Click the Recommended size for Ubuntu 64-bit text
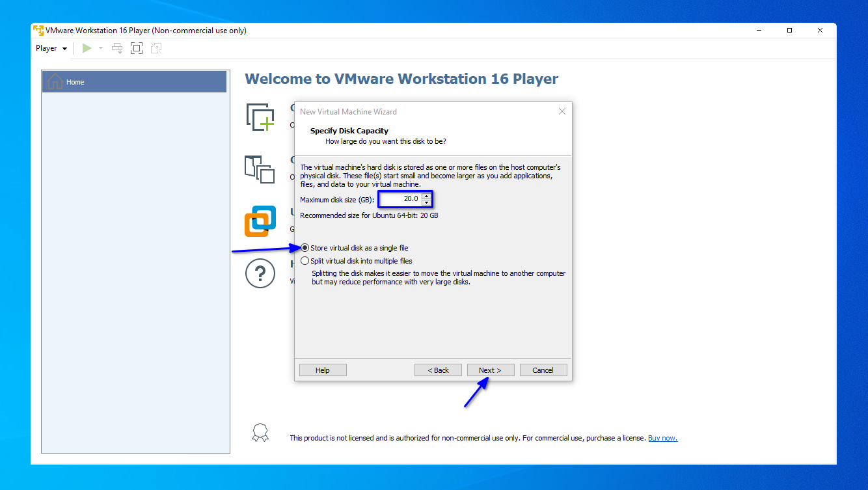This screenshot has width=868, height=490. coord(369,215)
